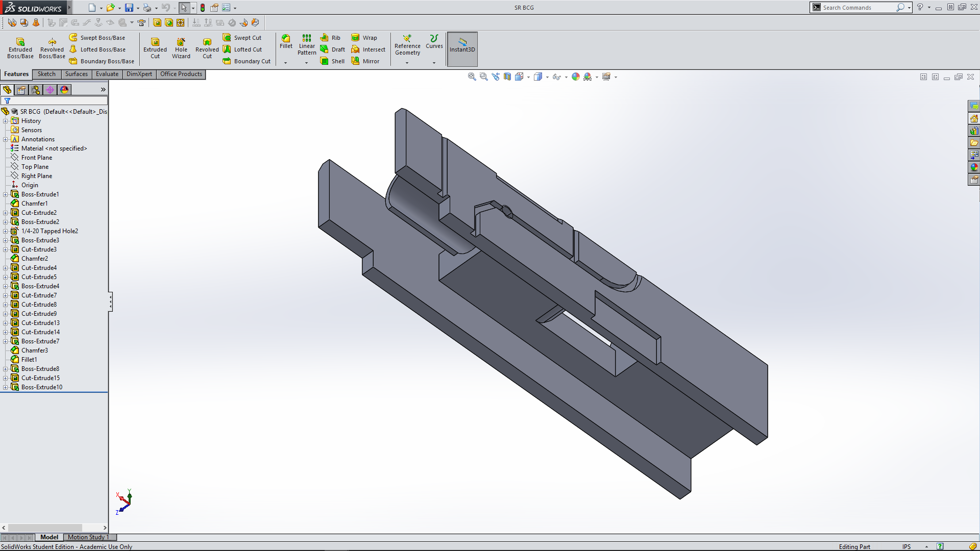
Task: Expand the Boss-Extrude1 feature node
Action: pyautogui.click(x=6, y=194)
